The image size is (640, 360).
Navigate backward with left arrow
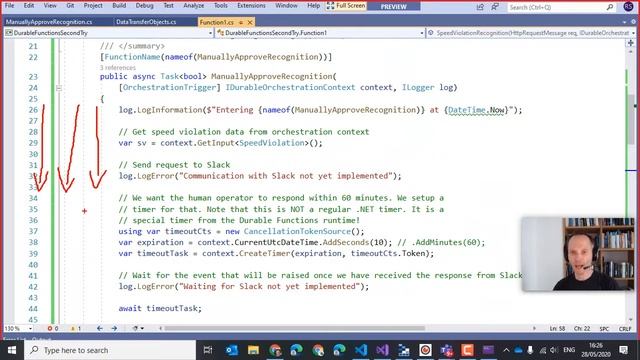coord(100,328)
